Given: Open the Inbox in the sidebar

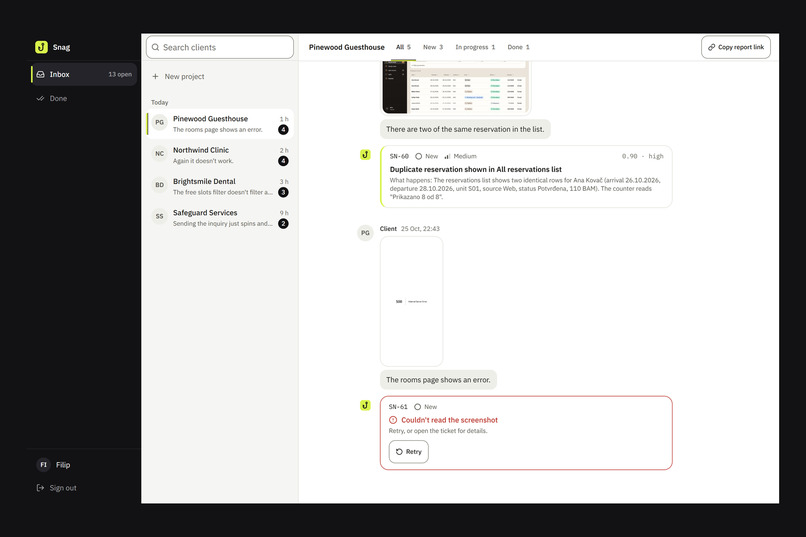Looking at the screenshot, I should click(x=84, y=75).
